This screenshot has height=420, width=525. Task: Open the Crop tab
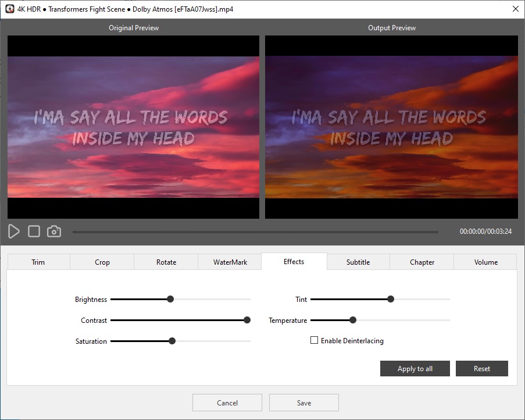coord(102,262)
